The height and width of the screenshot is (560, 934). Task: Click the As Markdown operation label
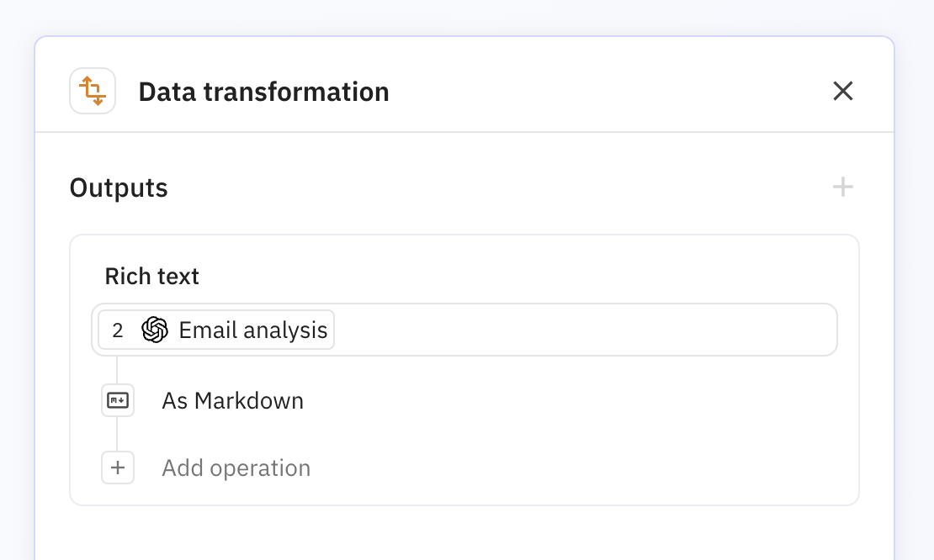(x=232, y=400)
